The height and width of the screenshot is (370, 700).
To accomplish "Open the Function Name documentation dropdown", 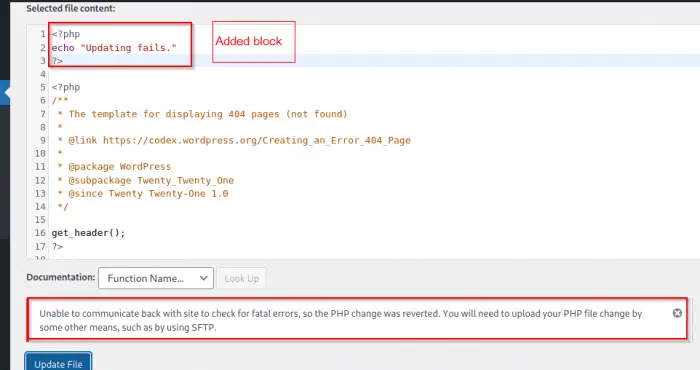I will (x=156, y=278).
